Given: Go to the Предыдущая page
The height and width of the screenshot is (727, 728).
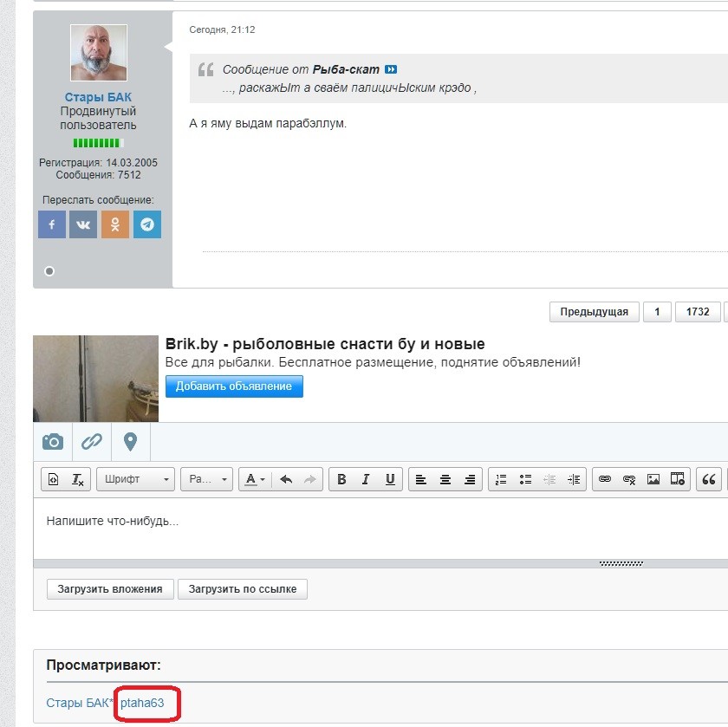Looking at the screenshot, I should click(x=594, y=312).
